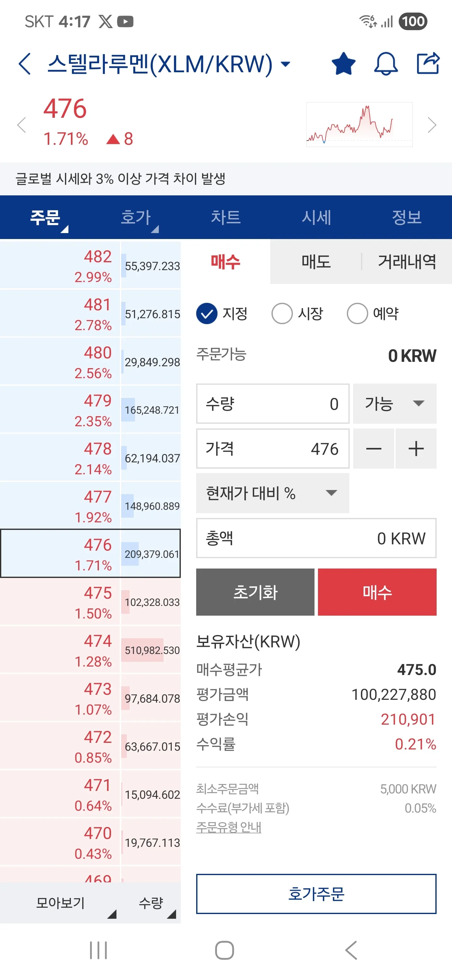Image resolution: width=452 pixels, height=980 pixels.
Task: Select the 지정 limit order option
Action: [x=207, y=313]
